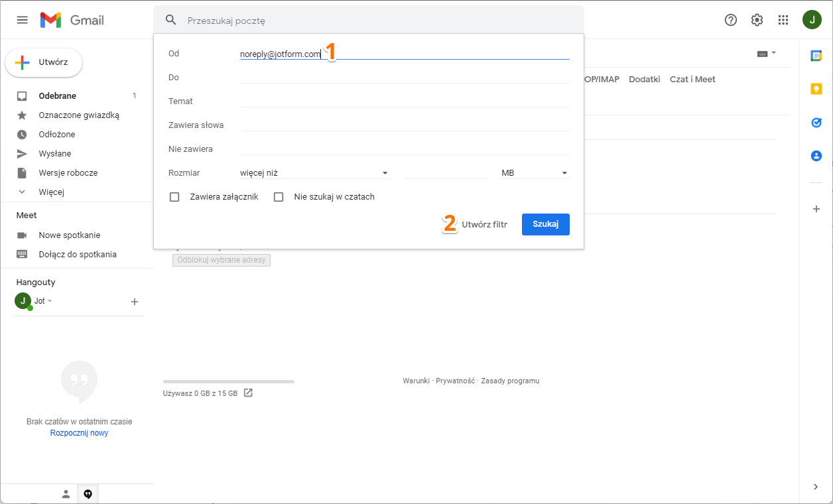Add a new Hangouts conversation with the plus icon
The width and height of the screenshot is (833, 504).
click(135, 301)
